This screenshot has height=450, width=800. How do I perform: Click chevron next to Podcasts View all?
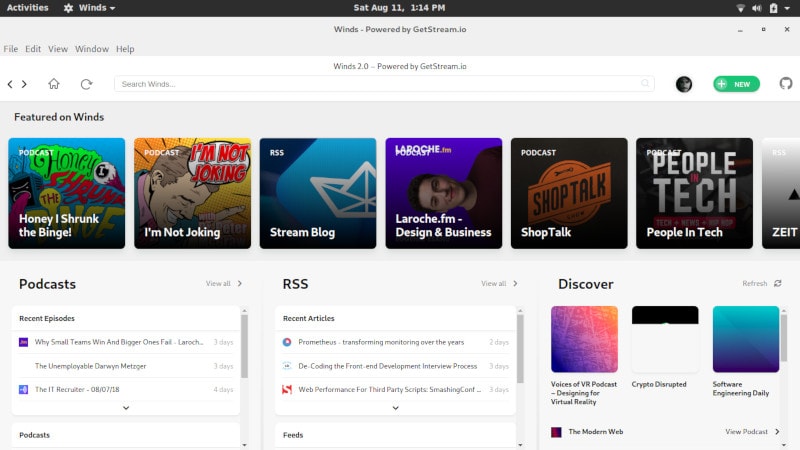point(240,283)
